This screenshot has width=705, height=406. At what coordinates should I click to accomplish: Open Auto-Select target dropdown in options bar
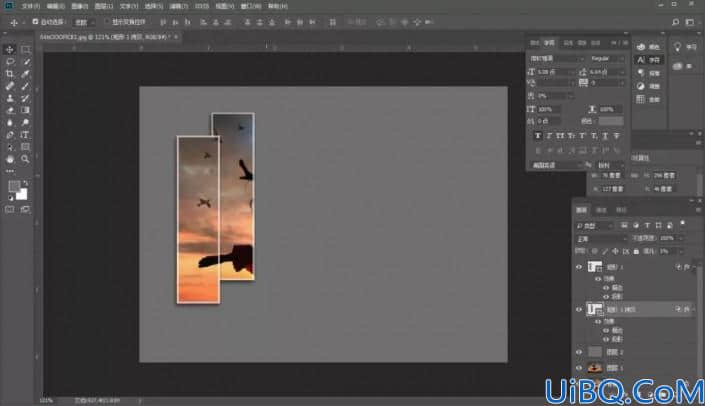coord(84,22)
